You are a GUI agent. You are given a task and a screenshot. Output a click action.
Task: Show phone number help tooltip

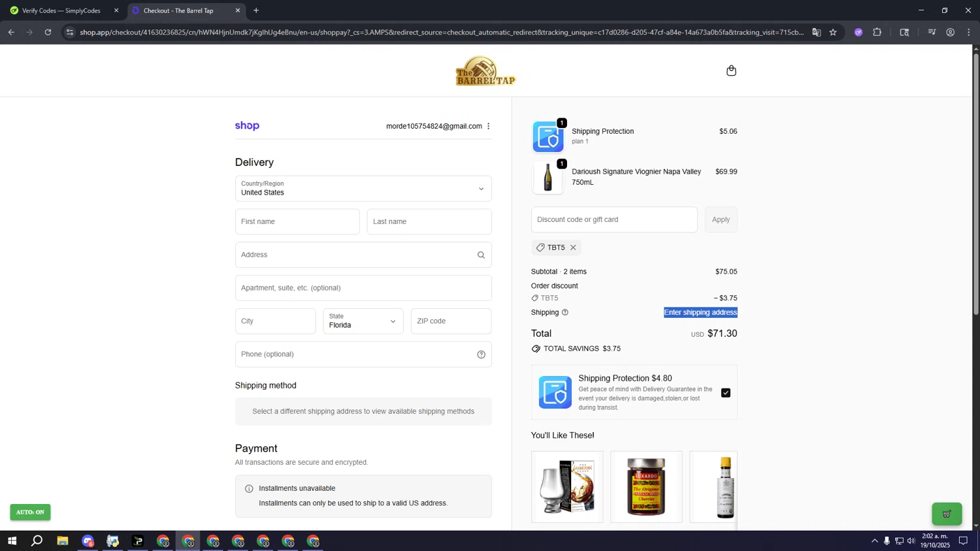[x=481, y=354]
